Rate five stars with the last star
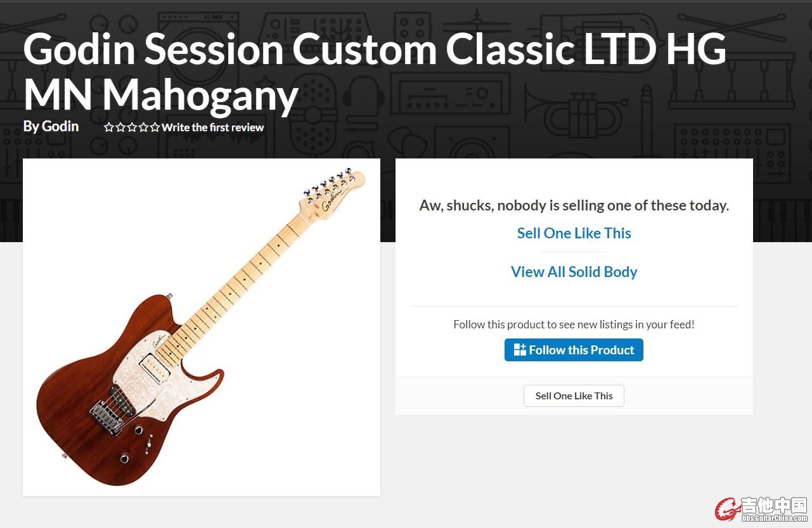The height and width of the screenshot is (528, 812). point(155,127)
